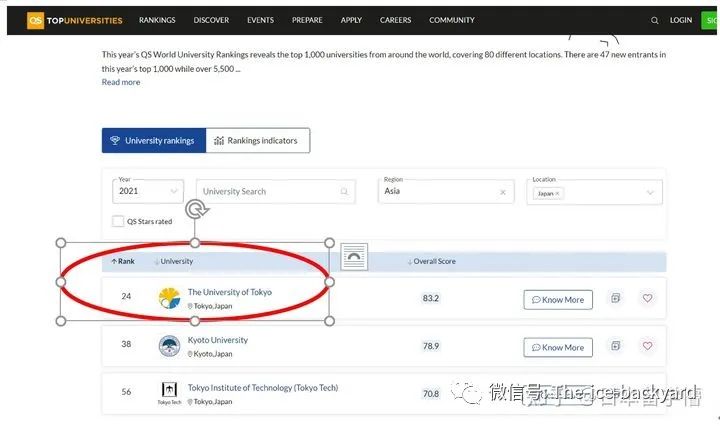The width and height of the screenshot is (720, 426).
Task: Click the green sign-up button
Action: pos(709,21)
